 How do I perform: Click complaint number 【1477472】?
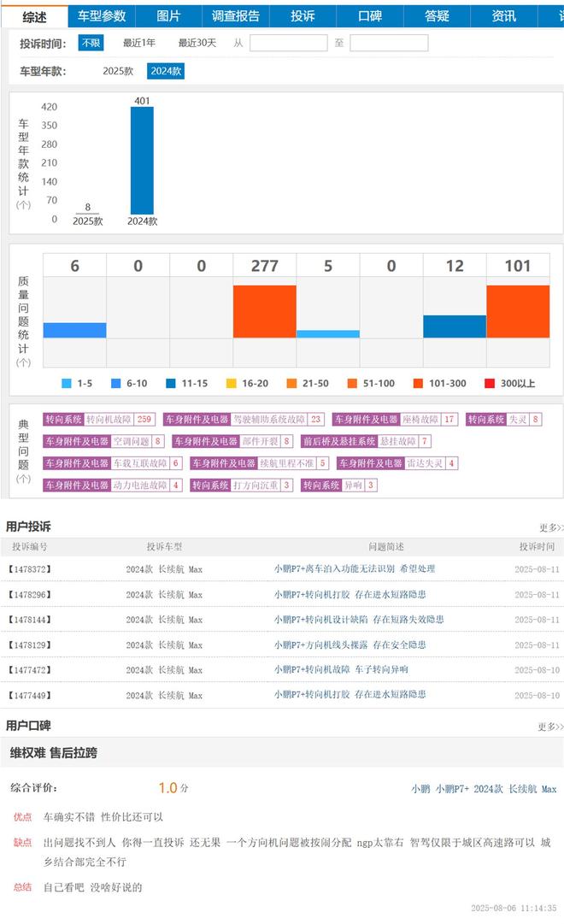[x=30, y=670]
